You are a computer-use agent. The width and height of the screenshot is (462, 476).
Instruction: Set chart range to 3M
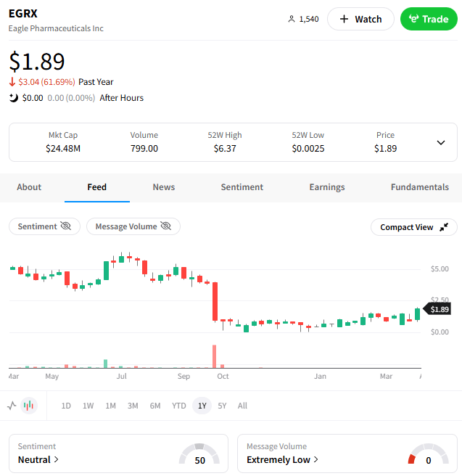pyautogui.click(x=133, y=406)
